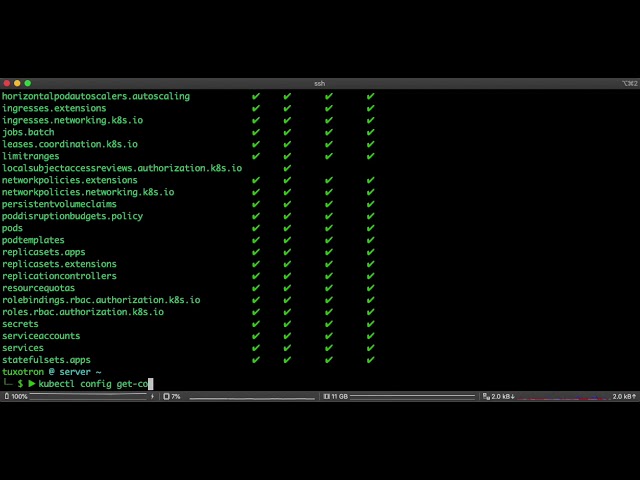The width and height of the screenshot is (640, 480).
Task: Click the '7%' CPU value
Action: pyautogui.click(x=176, y=396)
